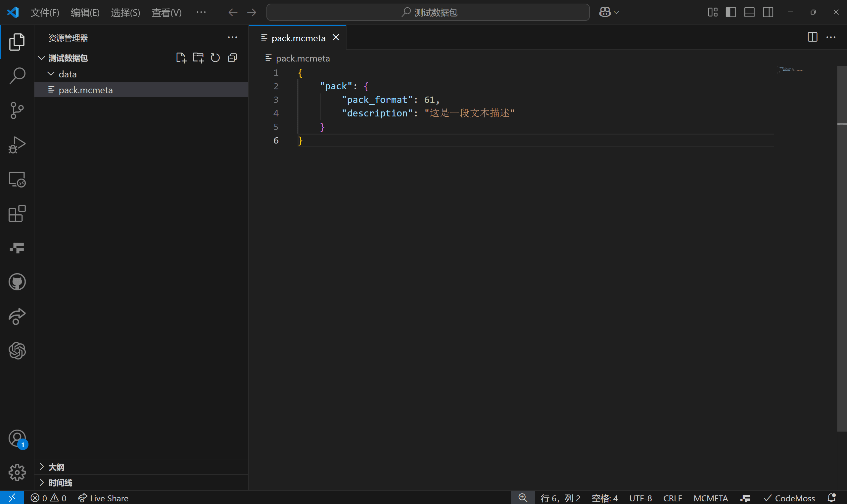Split the editor to the right
The width and height of the screenshot is (847, 504).
(x=812, y=37)
